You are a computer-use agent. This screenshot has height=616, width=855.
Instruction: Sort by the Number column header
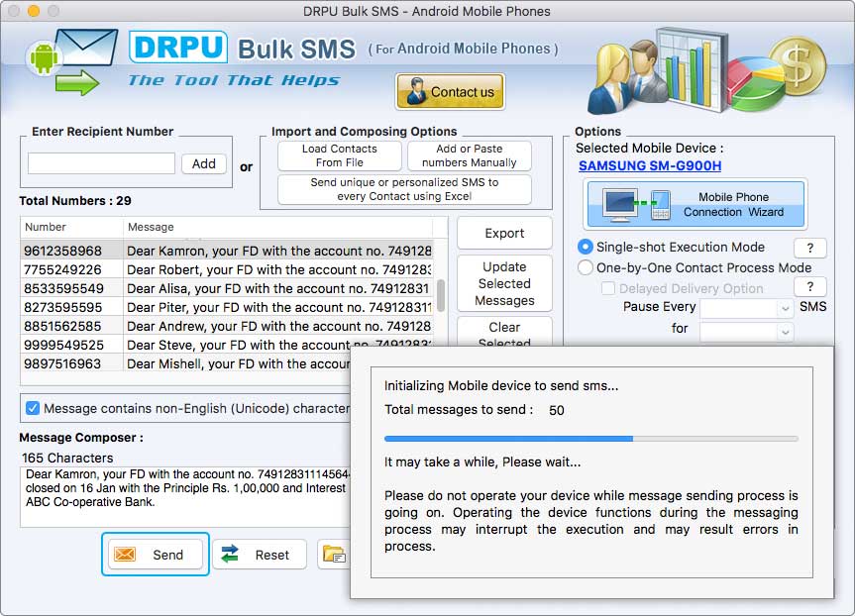71,227
